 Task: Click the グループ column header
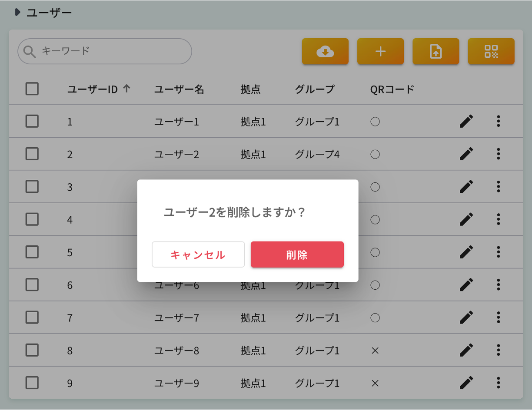[x=315, y=89]
